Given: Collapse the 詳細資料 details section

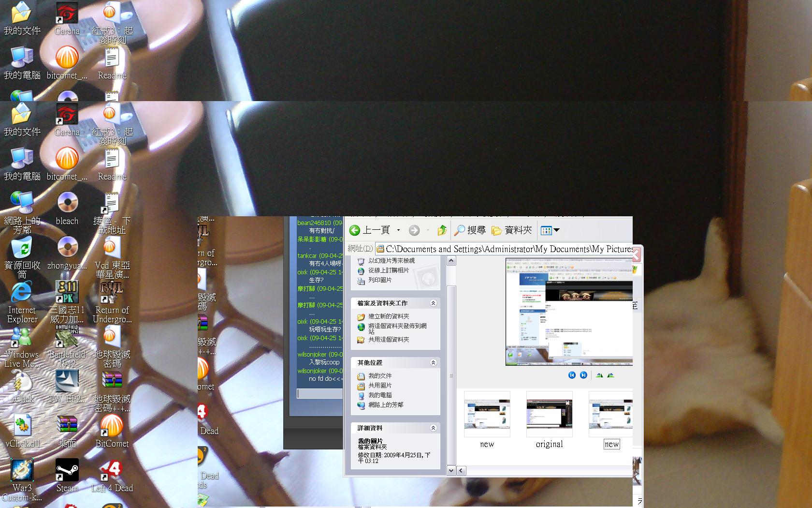Looking at the screenshot, I should [433, 428].
